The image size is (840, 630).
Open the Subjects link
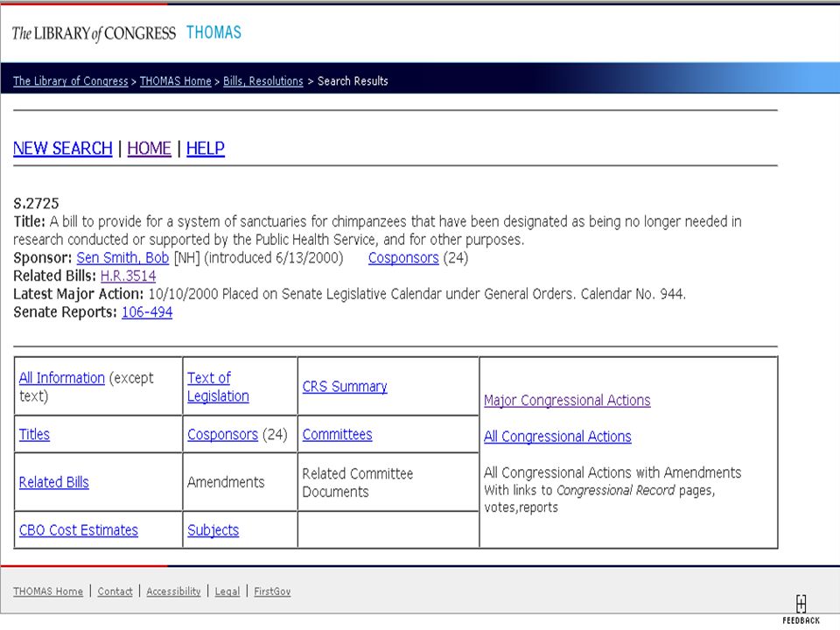(213, 530)
